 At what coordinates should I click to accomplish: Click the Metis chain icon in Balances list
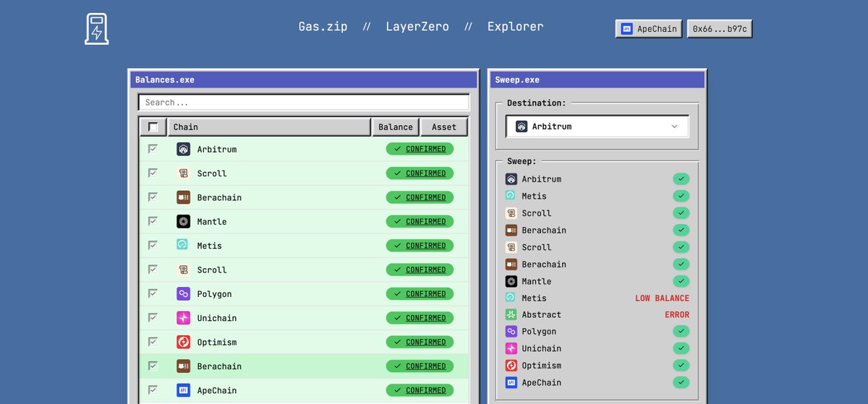point(183,245)
